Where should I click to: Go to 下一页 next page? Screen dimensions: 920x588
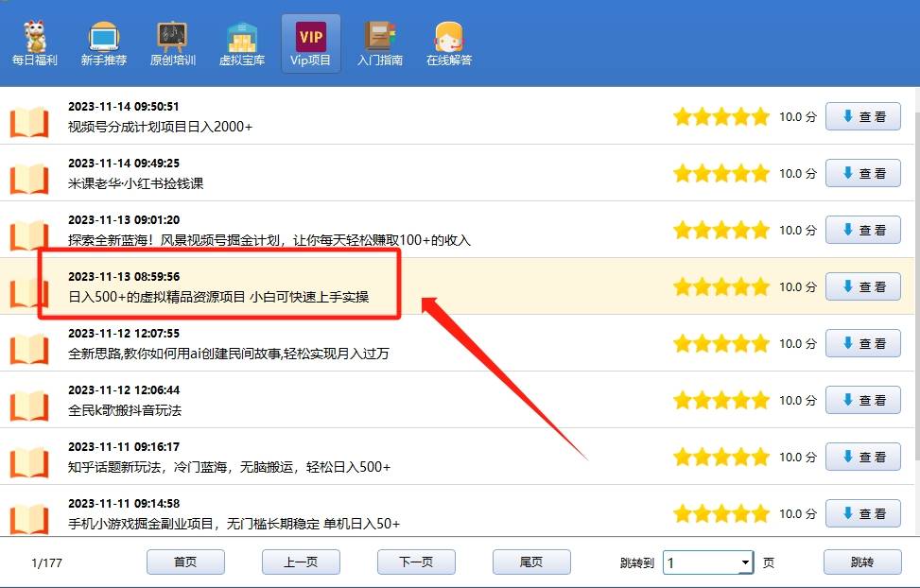click(x=416, y=562)
